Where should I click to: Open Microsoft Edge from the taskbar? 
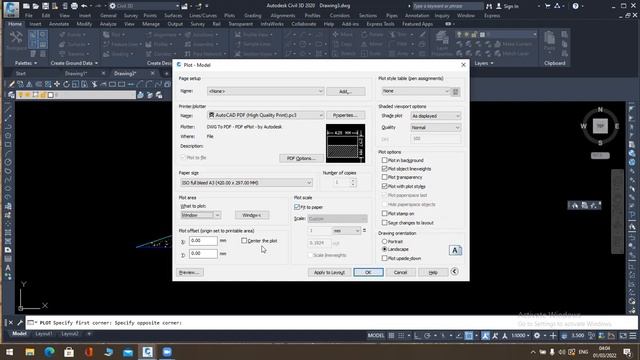pyautogui.click(x=49, y=352)
